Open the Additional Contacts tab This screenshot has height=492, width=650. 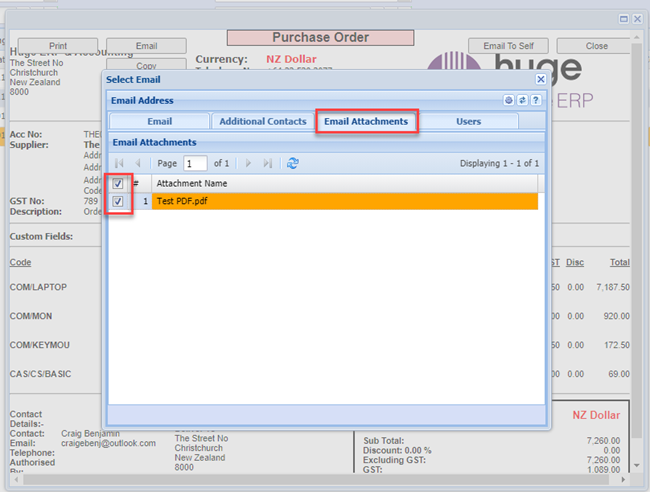[x=263, y=121]
